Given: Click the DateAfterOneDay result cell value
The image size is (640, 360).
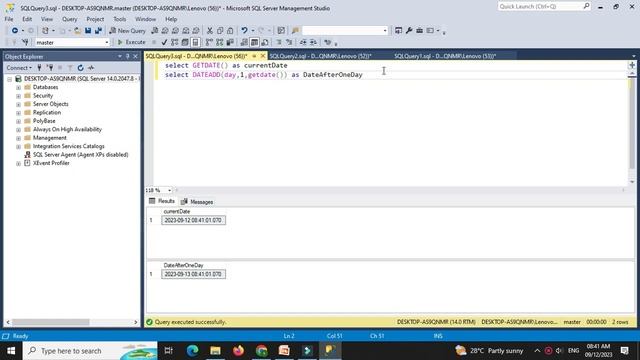Looking at the screenshot, I should pyautogui.click(x=193, y=274).
